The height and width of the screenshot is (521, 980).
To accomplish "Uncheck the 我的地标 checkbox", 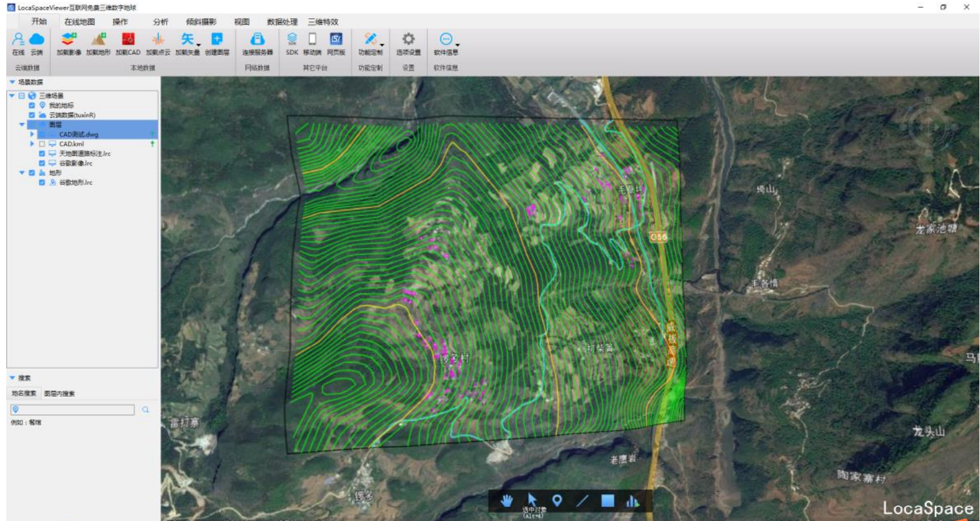I will 32,106.
